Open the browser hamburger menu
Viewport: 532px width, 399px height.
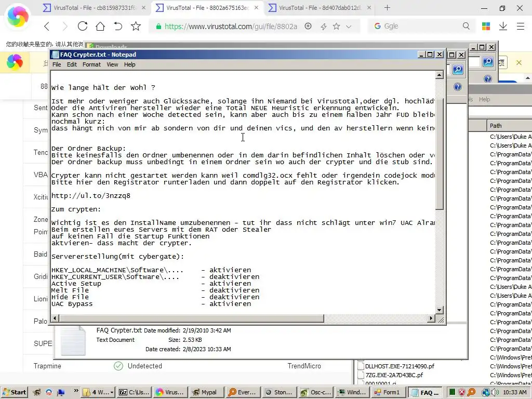pyautogui.click(x=521, y=26)
